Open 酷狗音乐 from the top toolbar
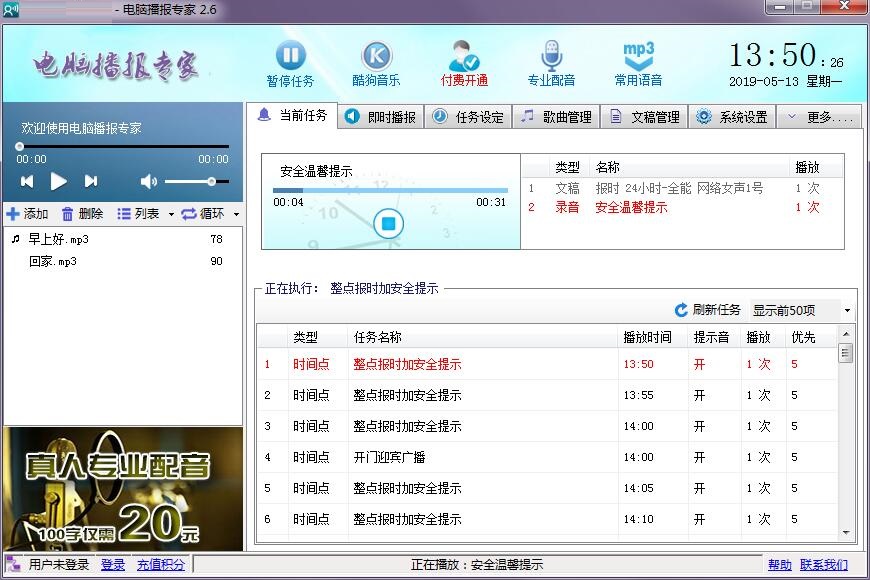870x580 pixels. [x=376, y=55]
